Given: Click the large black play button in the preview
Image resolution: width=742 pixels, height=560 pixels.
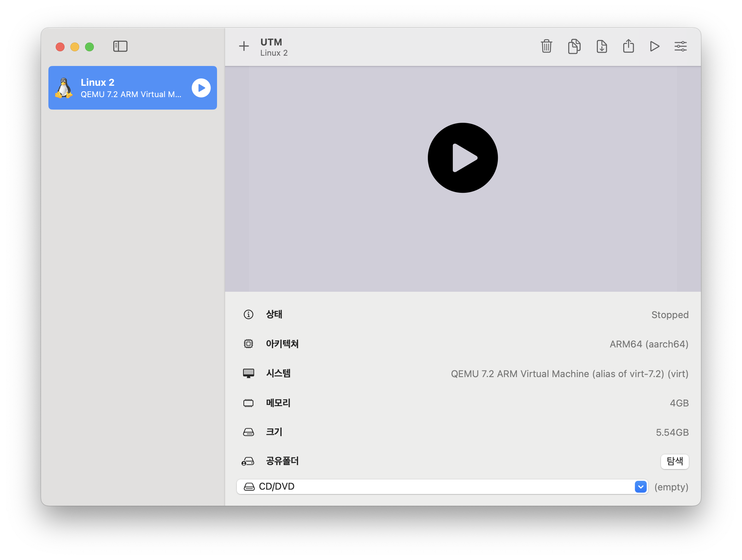Looking at the screenshot, I should (x=463, y=158).
